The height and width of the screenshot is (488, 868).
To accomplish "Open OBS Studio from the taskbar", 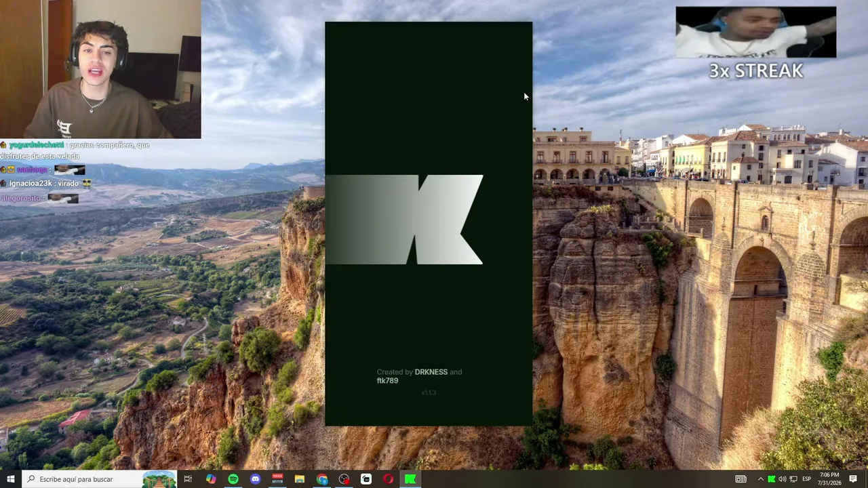I will 344,479.
